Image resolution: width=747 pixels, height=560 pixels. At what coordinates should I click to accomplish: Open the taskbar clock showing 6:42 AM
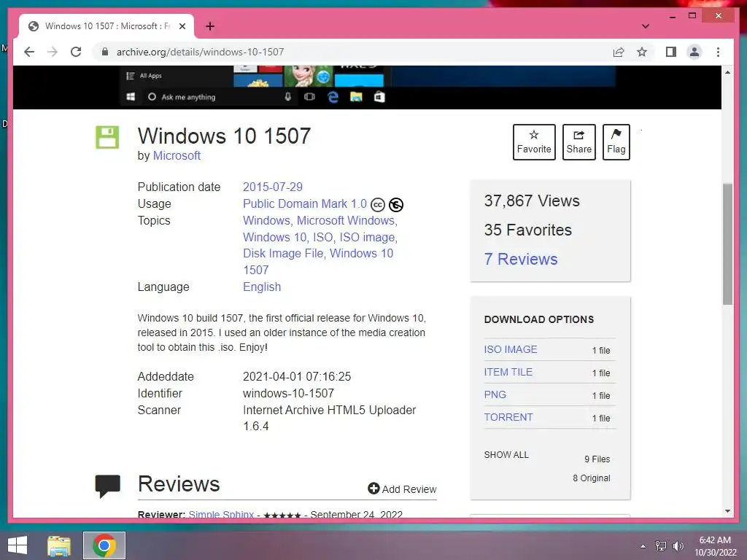(x=715, y=546)
